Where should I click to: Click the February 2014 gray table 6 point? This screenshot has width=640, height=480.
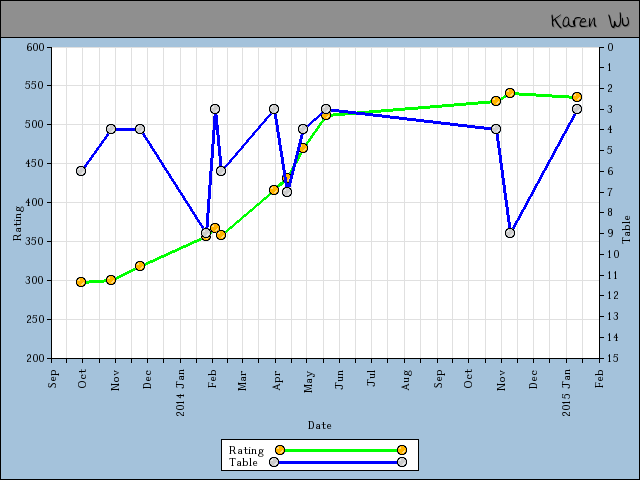(221, 171)
